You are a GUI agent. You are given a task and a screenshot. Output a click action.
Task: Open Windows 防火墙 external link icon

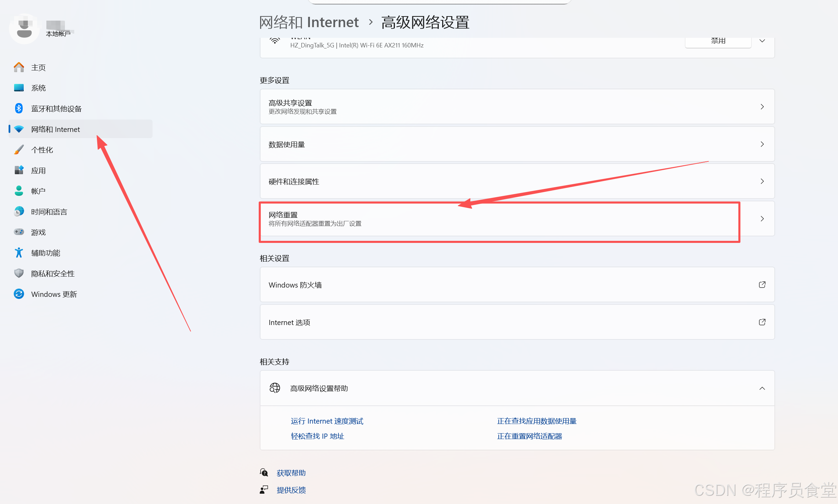[762, 285]
